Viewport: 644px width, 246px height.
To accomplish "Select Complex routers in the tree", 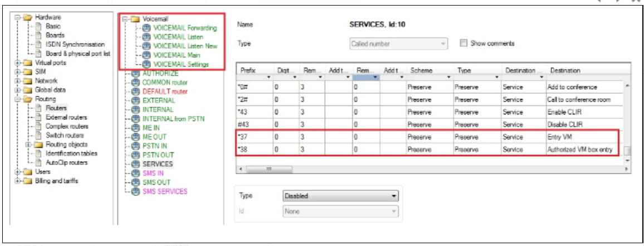I will click(x=67, y=126).
